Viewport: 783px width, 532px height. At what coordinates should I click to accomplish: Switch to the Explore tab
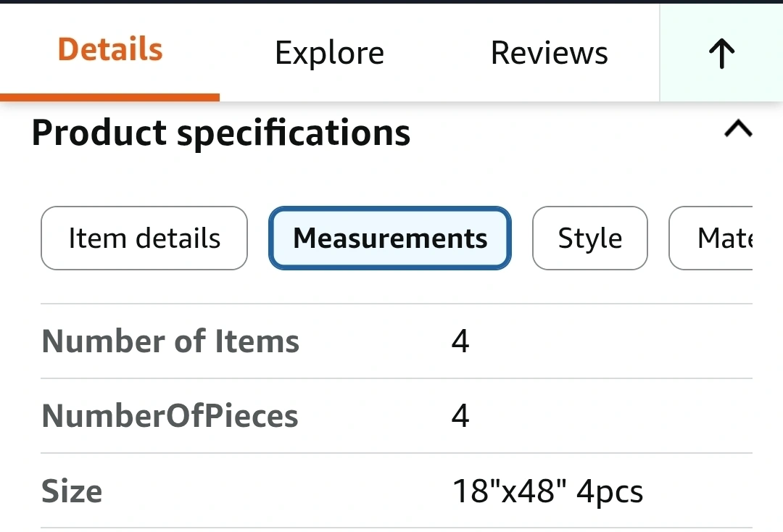329,54
